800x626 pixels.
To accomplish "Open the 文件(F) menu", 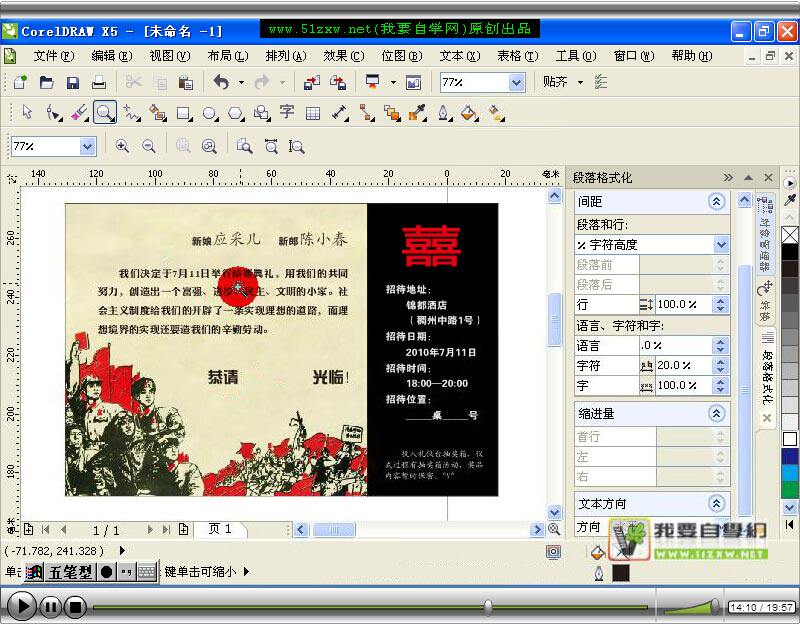I will [53, 56].
